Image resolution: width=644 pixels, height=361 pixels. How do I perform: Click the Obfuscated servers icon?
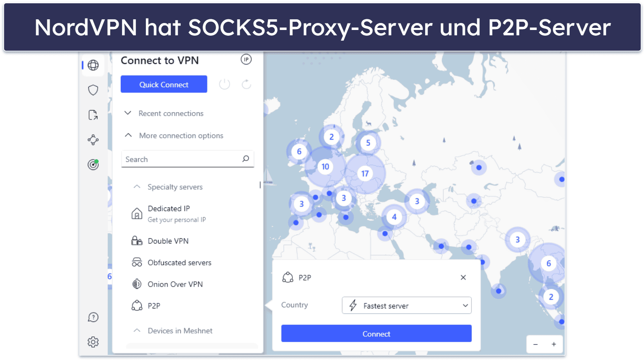137,262
